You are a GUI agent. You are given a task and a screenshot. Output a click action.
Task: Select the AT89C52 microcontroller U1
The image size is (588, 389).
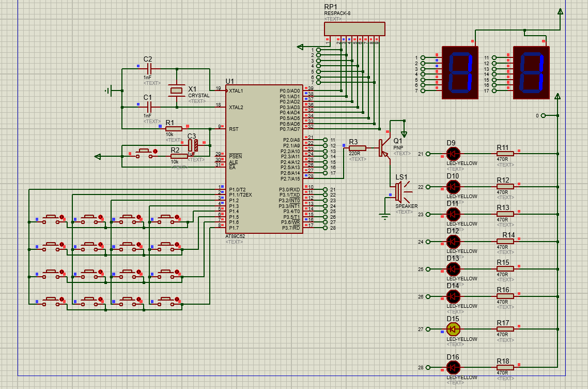(264, 159)
